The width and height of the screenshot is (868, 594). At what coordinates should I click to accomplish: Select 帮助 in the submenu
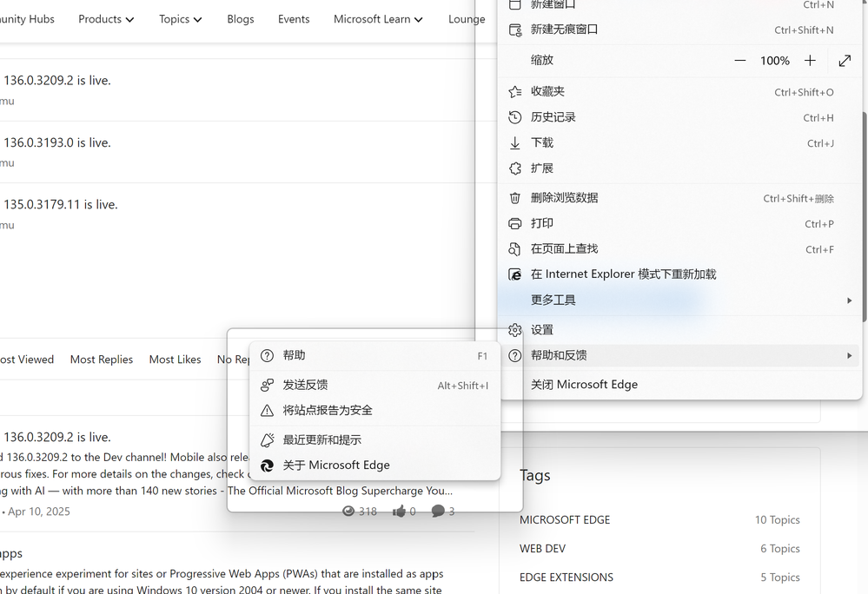[x=375, y=356]
